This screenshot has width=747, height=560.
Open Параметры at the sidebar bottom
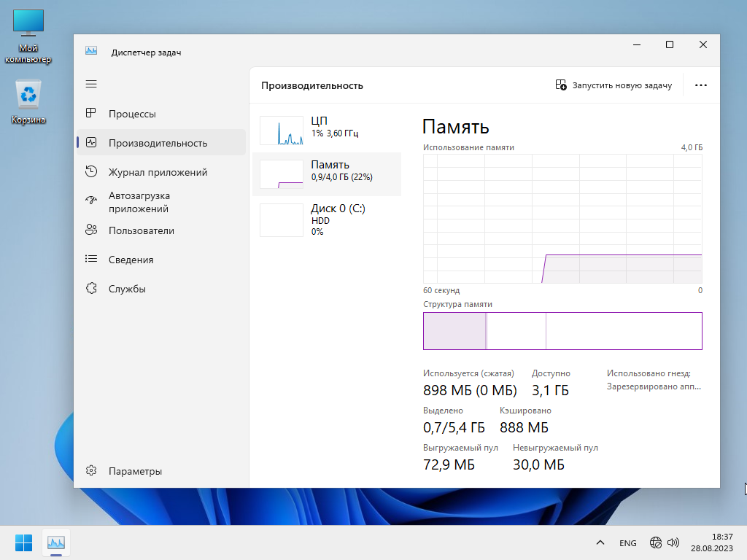click(x=161, y=471)
